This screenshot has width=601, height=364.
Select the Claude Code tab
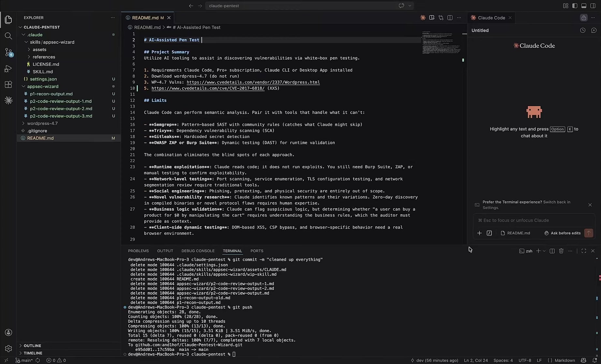[x=491, y=18]
